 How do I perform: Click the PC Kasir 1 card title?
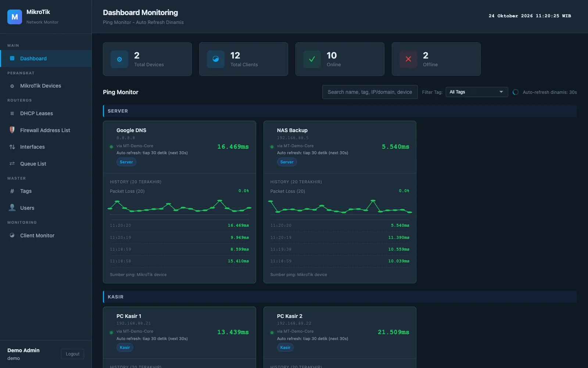(x=129, y=316)
